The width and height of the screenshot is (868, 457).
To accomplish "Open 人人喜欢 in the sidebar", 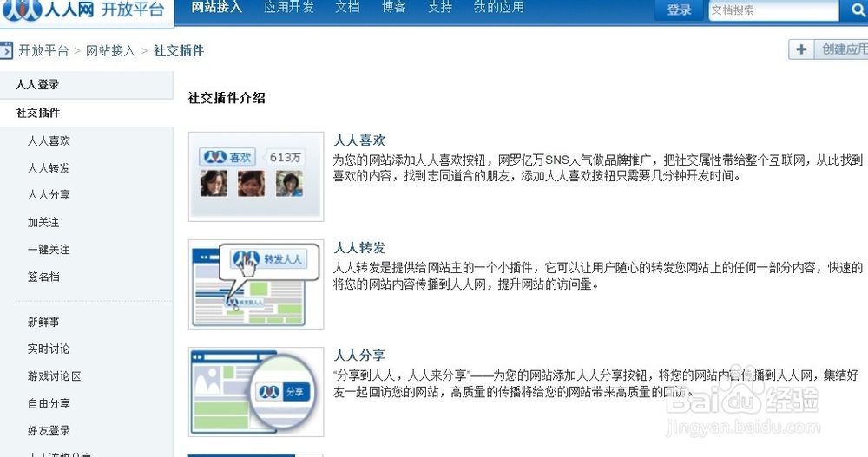I will tap(49, 141).
